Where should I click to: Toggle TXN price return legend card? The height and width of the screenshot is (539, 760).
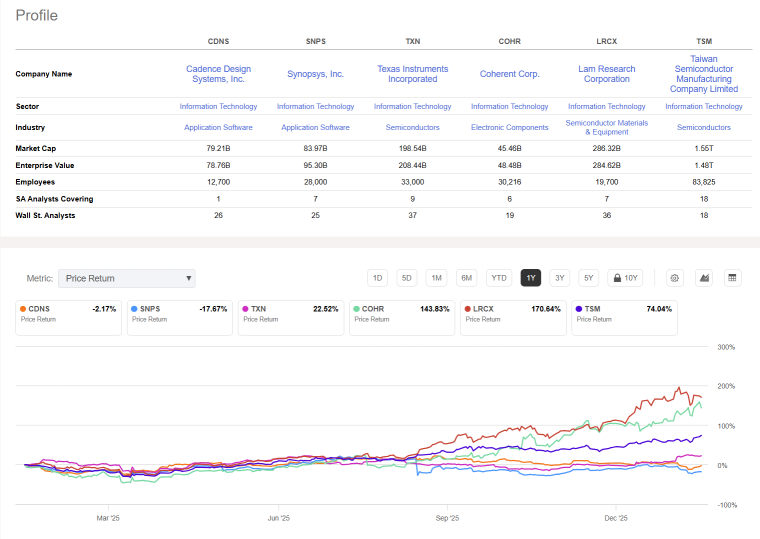(291, 318)
